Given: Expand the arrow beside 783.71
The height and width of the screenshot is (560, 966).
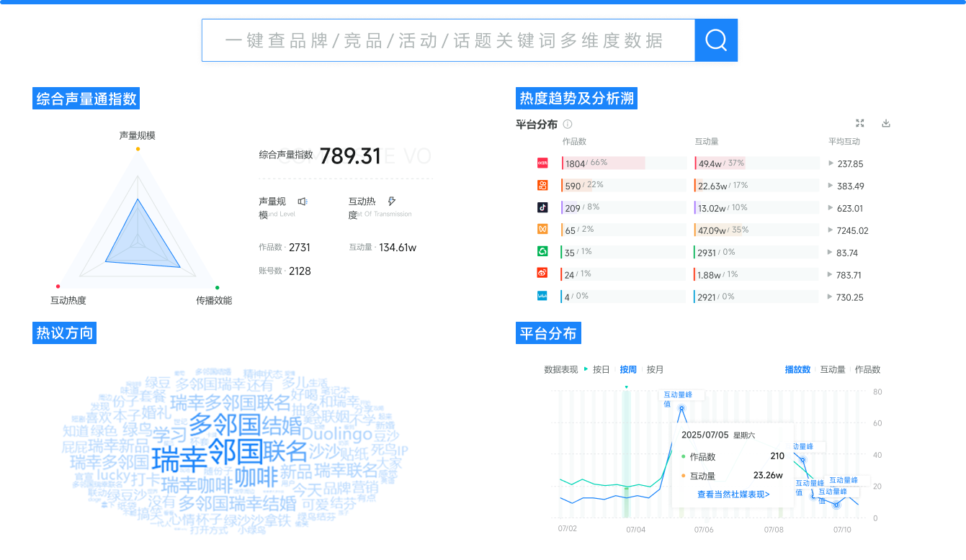Looking at the screenshot, I should pos(831,275).
